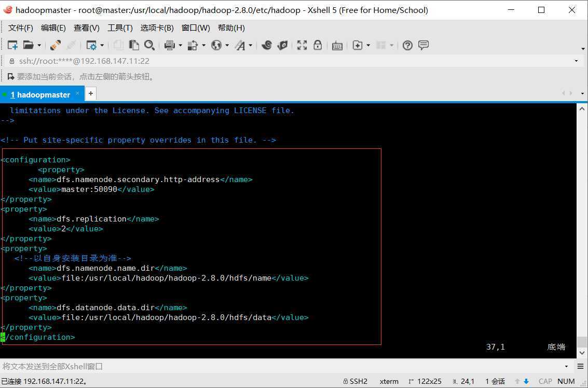Open the 工具(T) menu

120,27
